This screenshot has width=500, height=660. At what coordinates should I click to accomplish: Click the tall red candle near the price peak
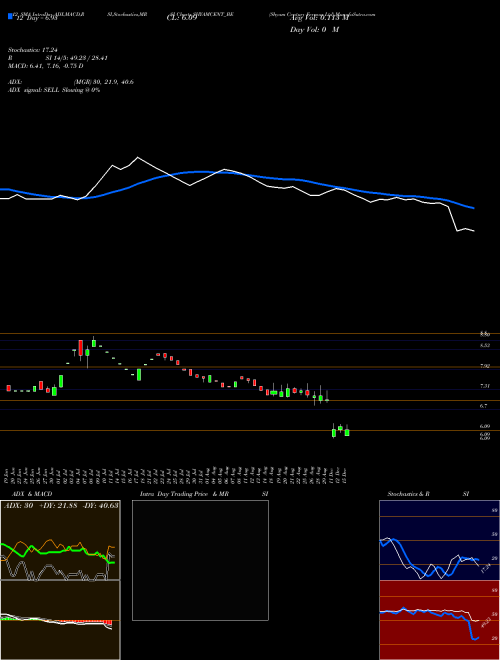80,348
